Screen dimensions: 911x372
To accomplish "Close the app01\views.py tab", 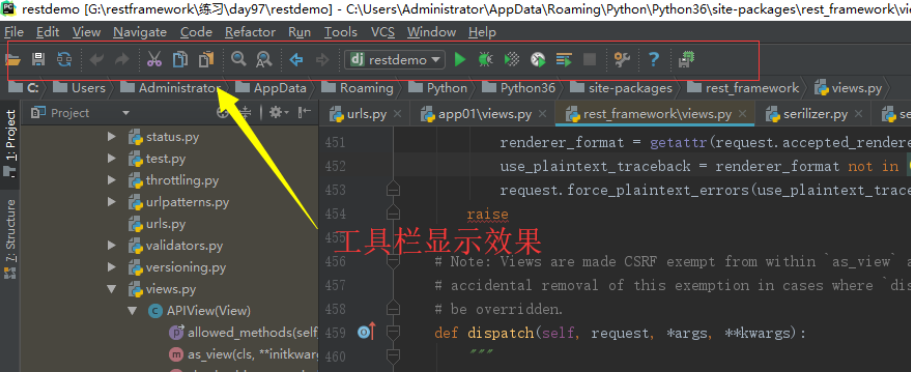I will pyautogui.click(x=542, y=115).
